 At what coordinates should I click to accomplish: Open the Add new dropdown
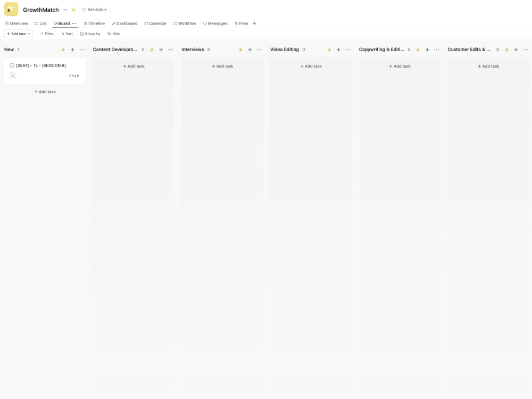(18, 34)
